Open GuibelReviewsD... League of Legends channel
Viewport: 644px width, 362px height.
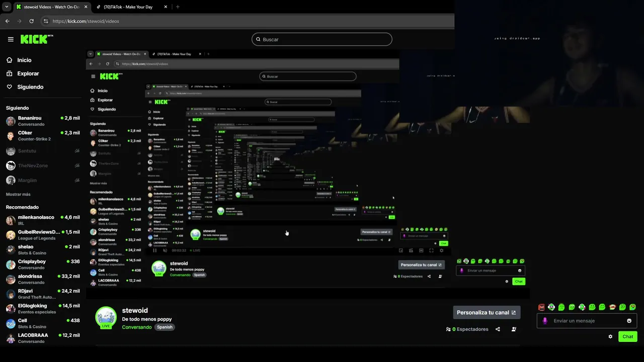pos(43,235)
